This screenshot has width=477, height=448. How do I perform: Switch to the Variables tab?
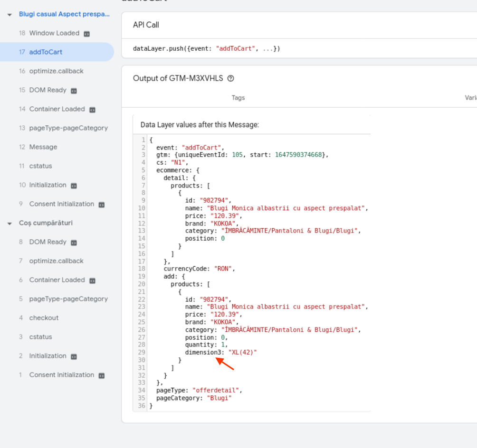(471, 98)
